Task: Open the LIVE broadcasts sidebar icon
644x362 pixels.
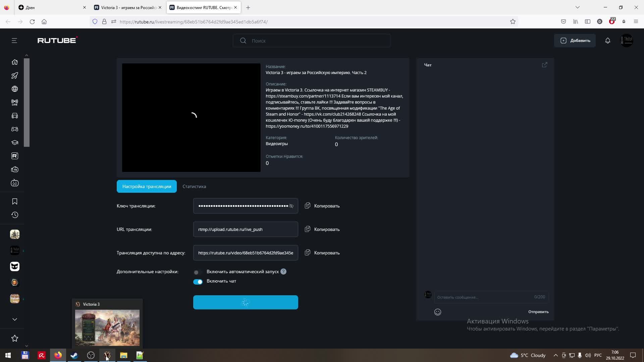Action: coord(14,103)
